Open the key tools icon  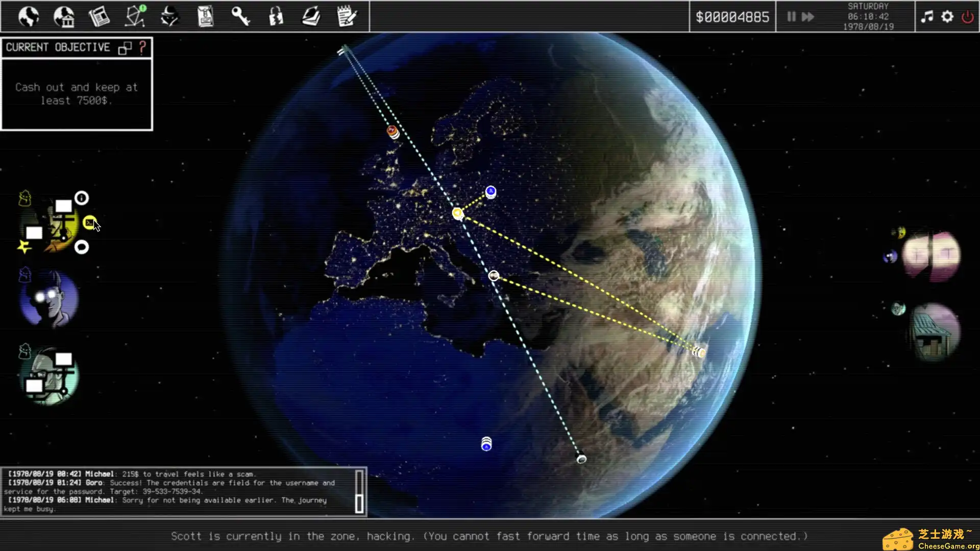240,16
